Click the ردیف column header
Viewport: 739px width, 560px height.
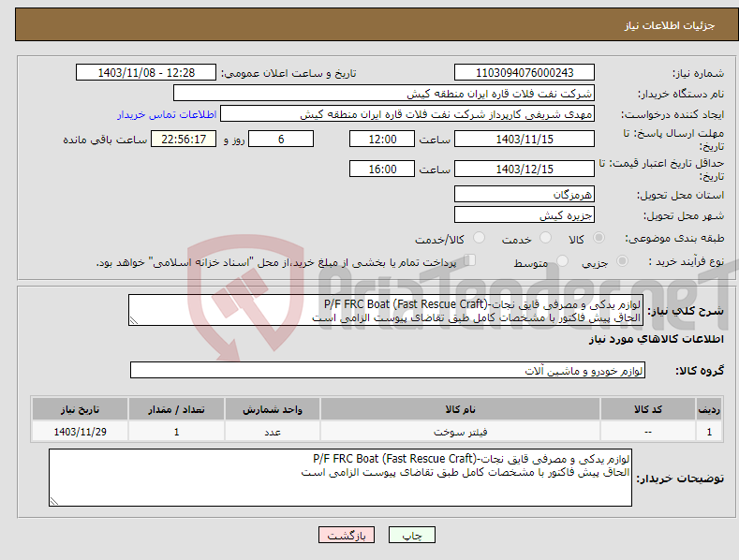(x=709, y=409)
